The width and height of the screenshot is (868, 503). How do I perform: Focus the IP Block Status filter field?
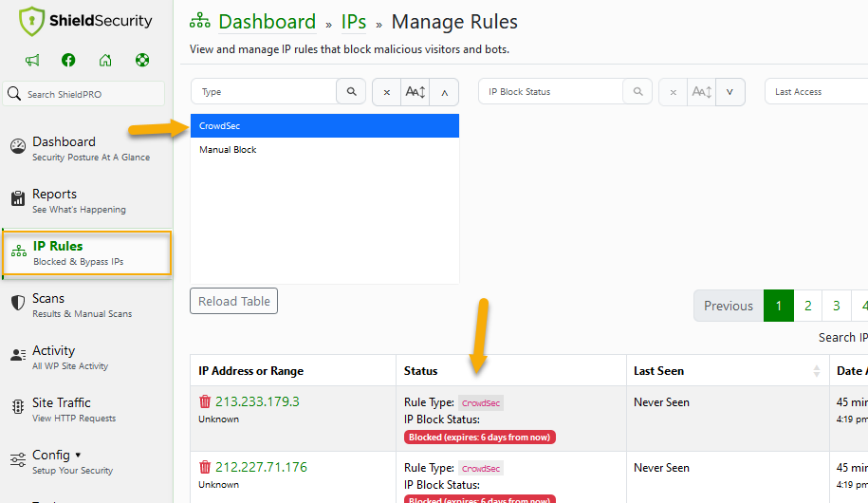pos(550,91)
